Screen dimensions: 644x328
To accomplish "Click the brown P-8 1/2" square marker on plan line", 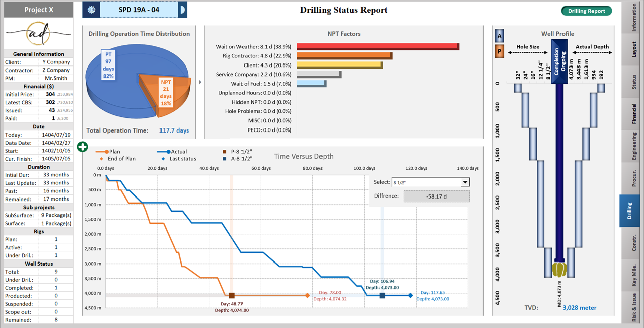I will [x=232, y=296].
